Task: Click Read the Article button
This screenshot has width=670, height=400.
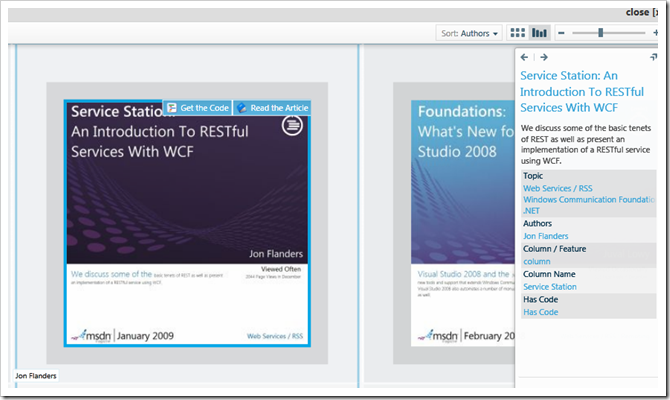Action: click(272, 108)
